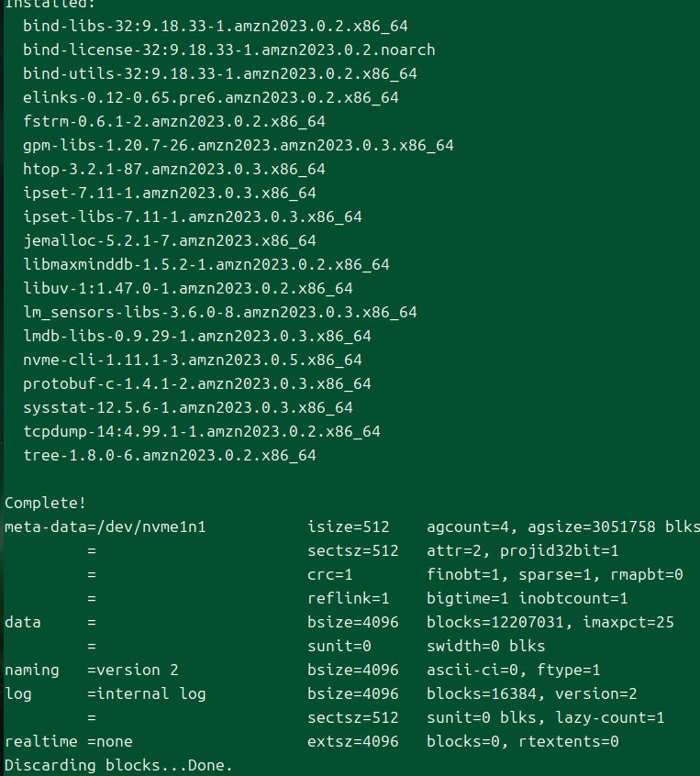Click the Discarding blocks...Done. line
This screenshot has height=776, width=700.
tap(119, 765)
